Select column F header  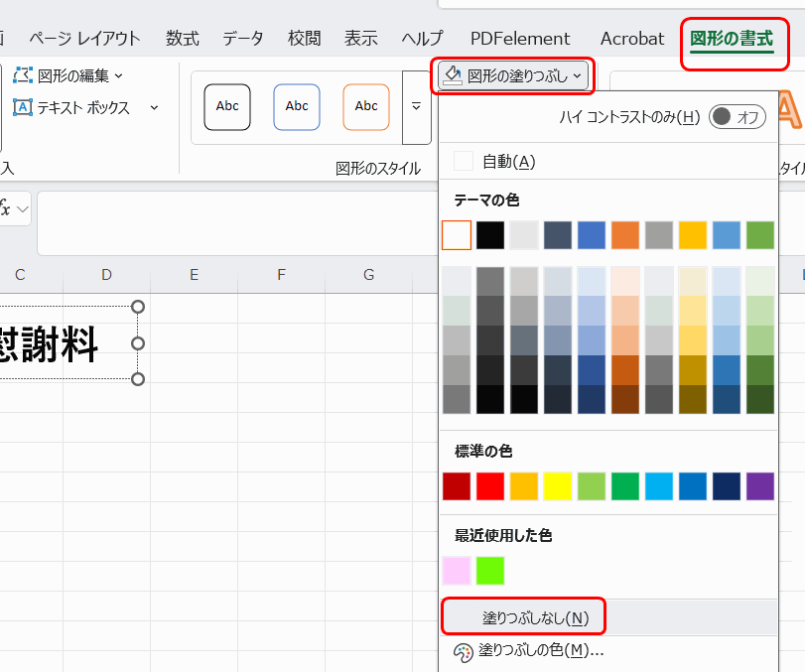coord(281,275)
